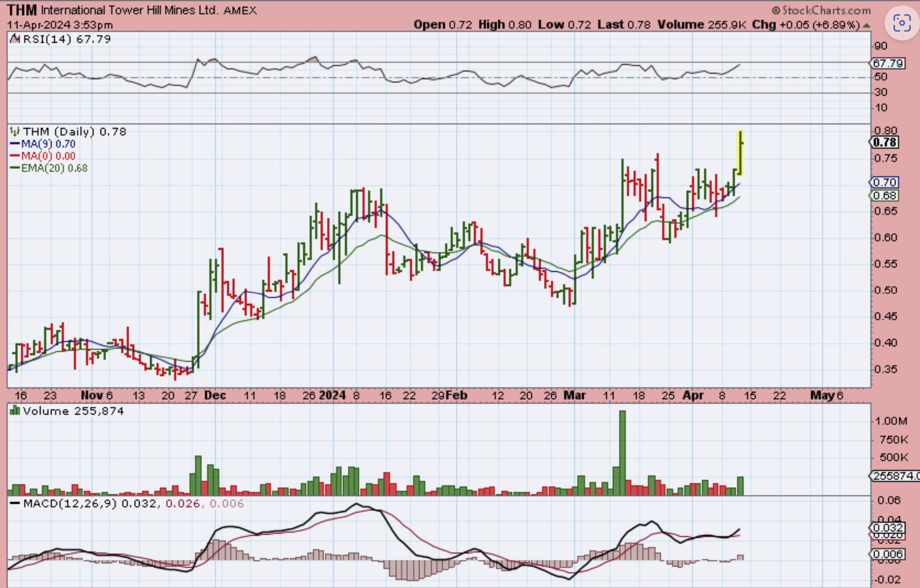This screenshot has width=920, height=588.
Task: Click the THM (Daily) price bar icon
Action: click(x=15, y=132)
